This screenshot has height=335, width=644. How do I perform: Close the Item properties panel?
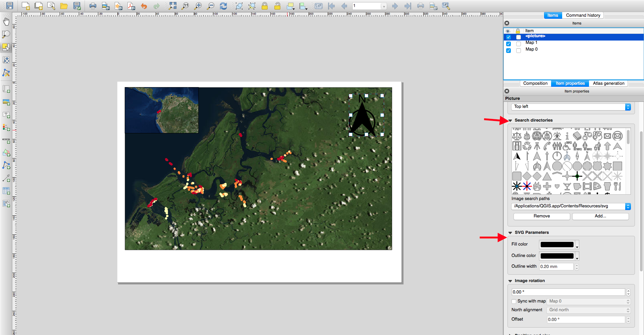[x=507, y=91]
